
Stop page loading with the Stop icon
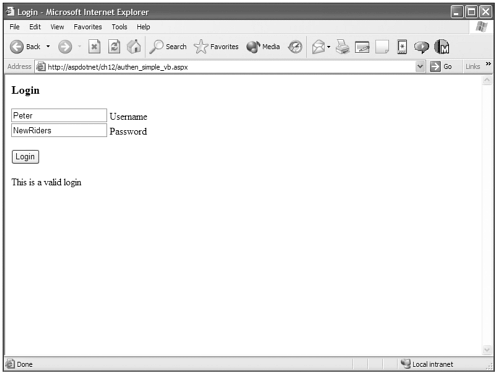click(94, 47)
